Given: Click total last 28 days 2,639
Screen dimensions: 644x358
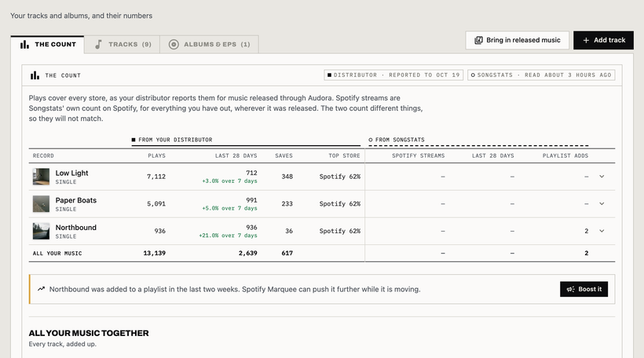Looking at the screenshot, I should coord(247,254).
